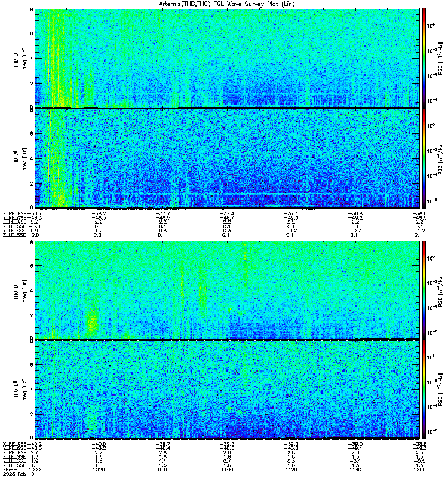Click the 1120 time tick label
448x478 pixels.
pos(291,470)
